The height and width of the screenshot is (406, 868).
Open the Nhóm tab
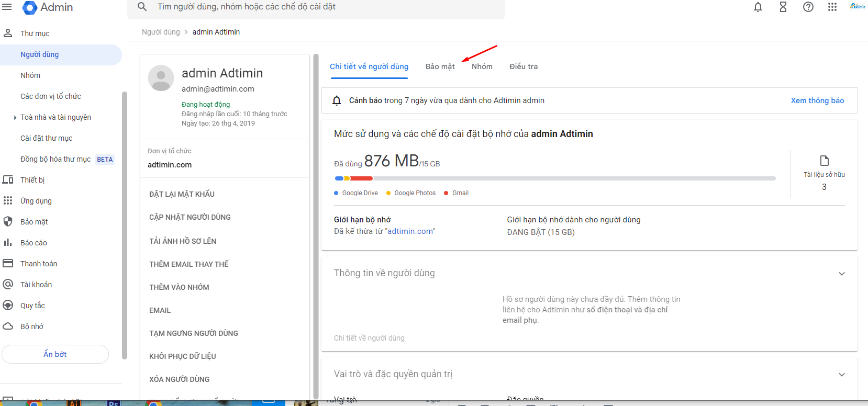pyautogui.click(x=482, y=66)
